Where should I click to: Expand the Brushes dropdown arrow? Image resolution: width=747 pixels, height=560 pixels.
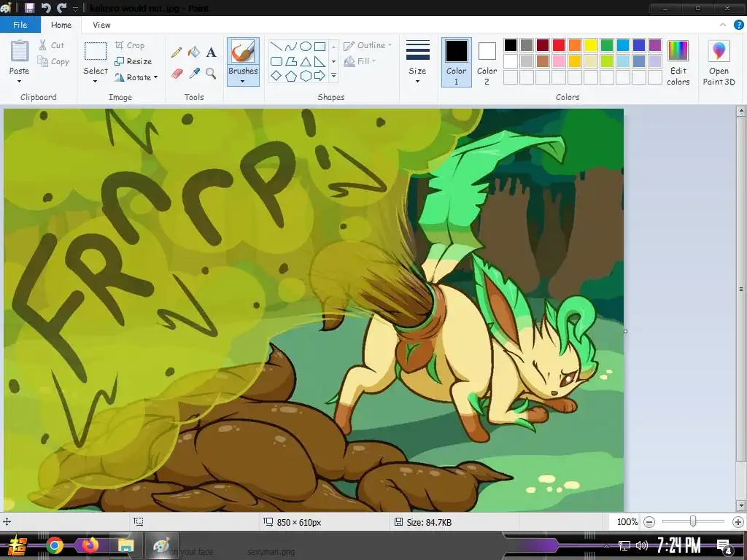(243, 81)
